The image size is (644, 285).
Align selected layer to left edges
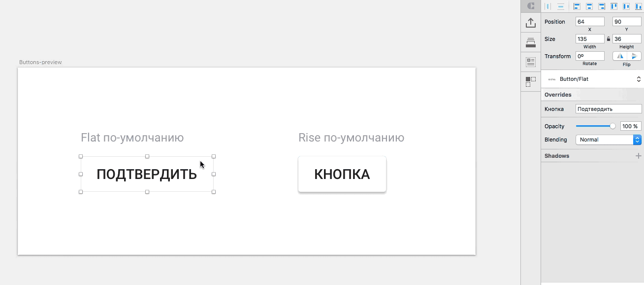click(x=577, y=6)
